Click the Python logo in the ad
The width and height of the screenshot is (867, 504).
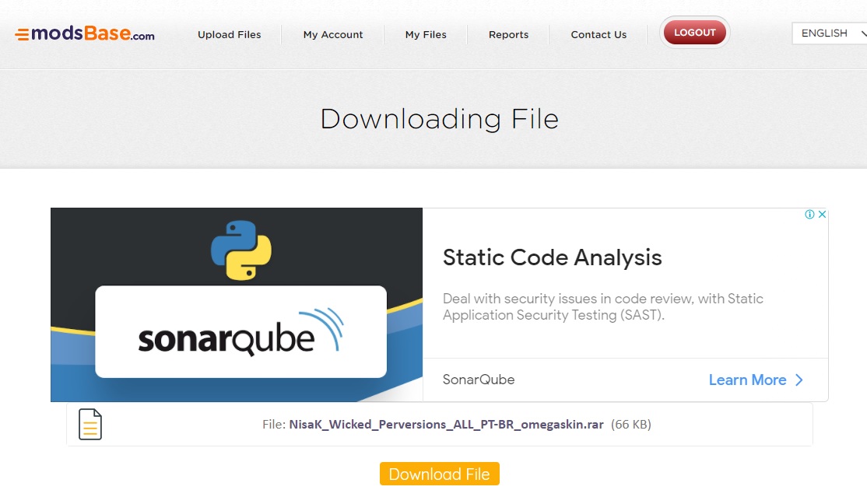click(241, 250)
